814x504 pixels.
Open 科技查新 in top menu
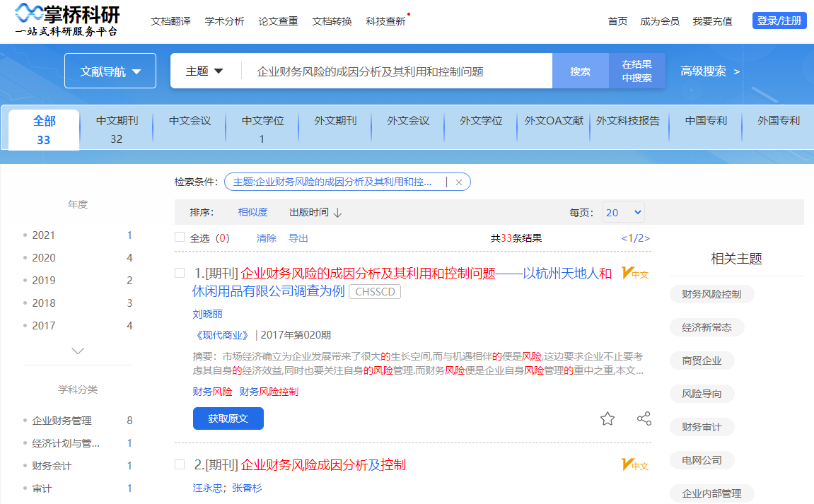click(x=385, y=21)
